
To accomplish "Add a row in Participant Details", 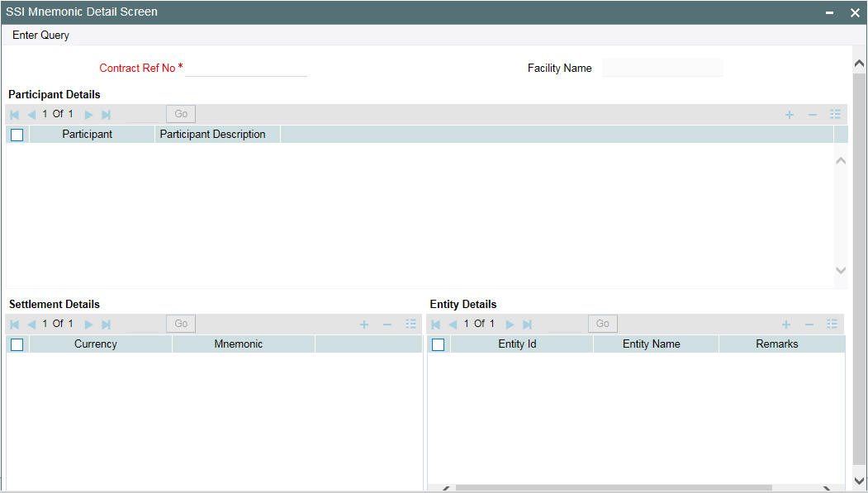I will 790,115.
